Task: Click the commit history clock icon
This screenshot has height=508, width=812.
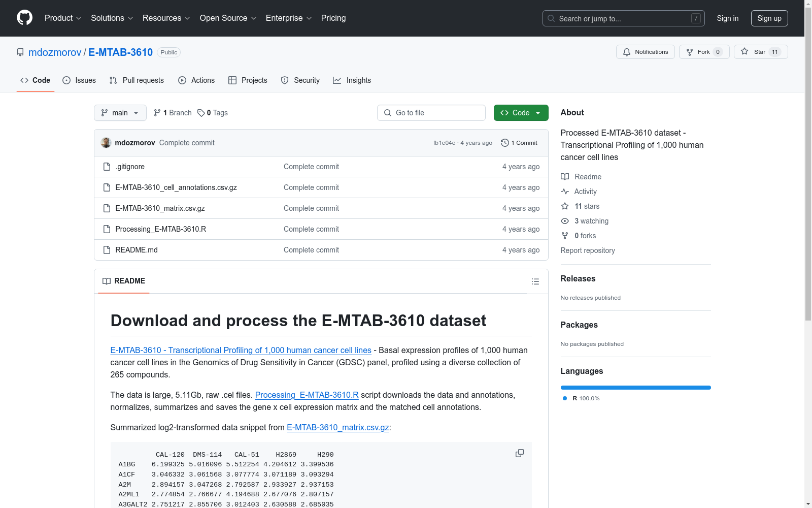Action: [x=505, y=143]
